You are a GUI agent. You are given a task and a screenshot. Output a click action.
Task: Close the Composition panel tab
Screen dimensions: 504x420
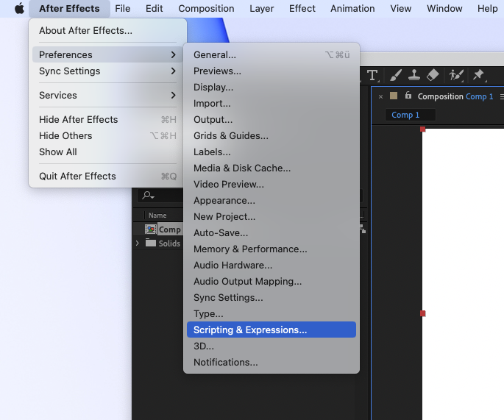381,96
